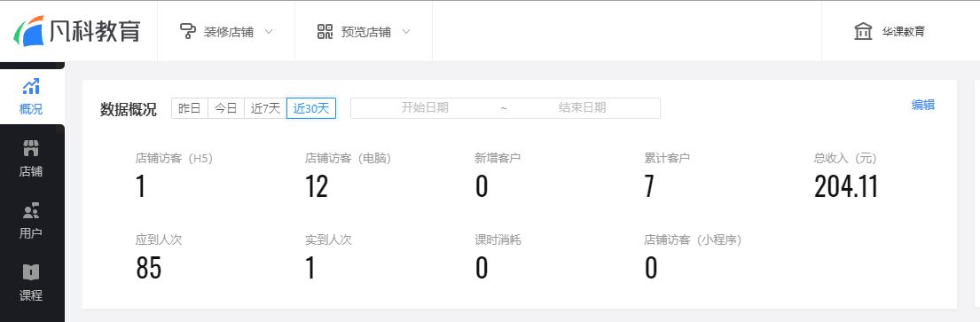The width and height of the screenshot is (980, 322).
Task: Click the QR code icon beside 预览店铺
Action: tap(325, 31)
